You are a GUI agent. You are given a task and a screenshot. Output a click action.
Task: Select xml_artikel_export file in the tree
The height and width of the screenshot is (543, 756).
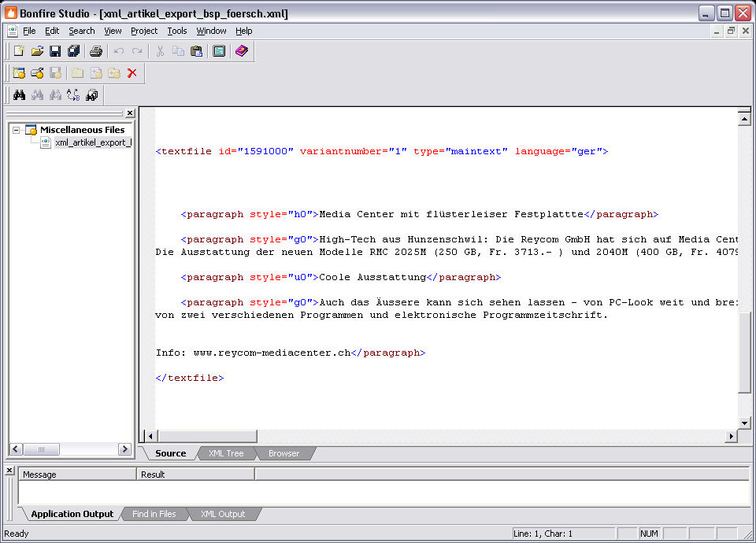(93, 142)
